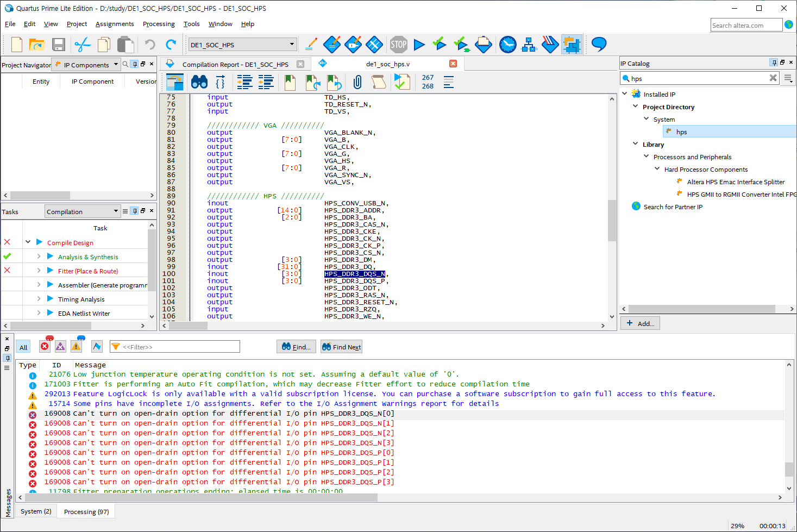Click the decrease indent icon
The height and width of the screenshot is (532, 797).
[266, 82]
